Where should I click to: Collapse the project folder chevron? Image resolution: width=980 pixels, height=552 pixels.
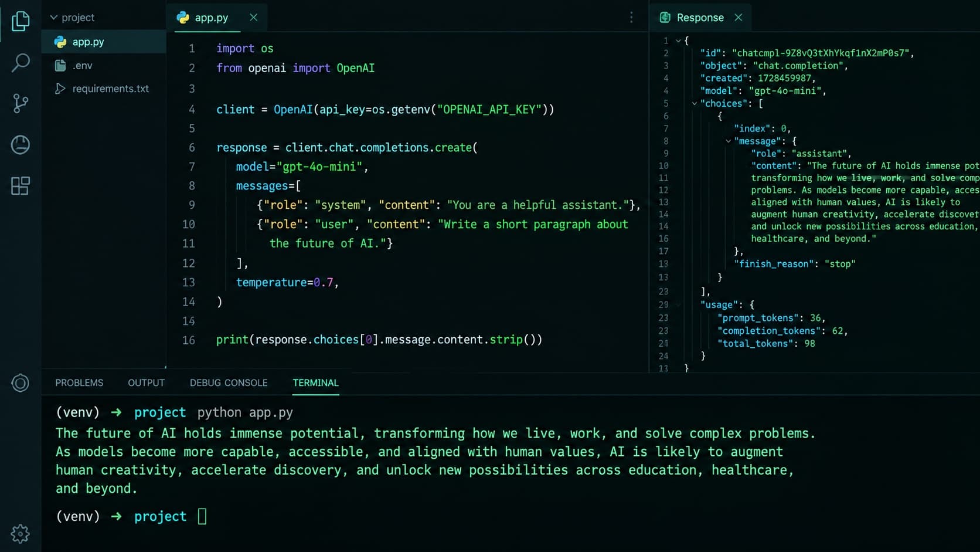pos(54,18)
